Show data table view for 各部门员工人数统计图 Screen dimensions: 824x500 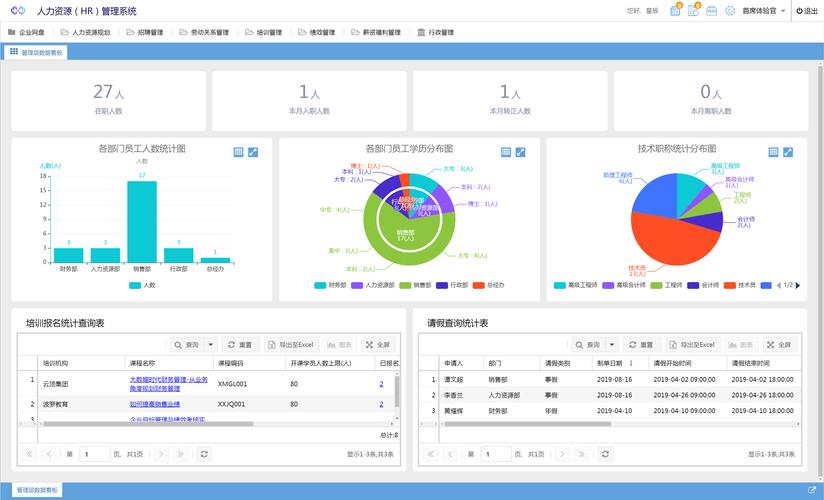tap(238, 152)
